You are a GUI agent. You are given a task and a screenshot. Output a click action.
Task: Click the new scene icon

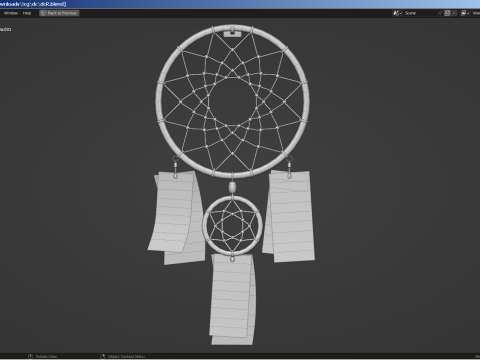[447, 13]
